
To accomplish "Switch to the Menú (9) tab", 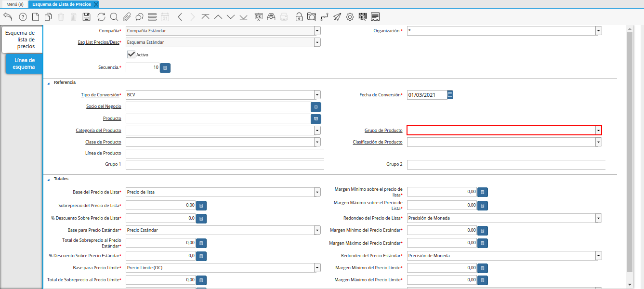I will pyautogui.click(x=15, y=4).
